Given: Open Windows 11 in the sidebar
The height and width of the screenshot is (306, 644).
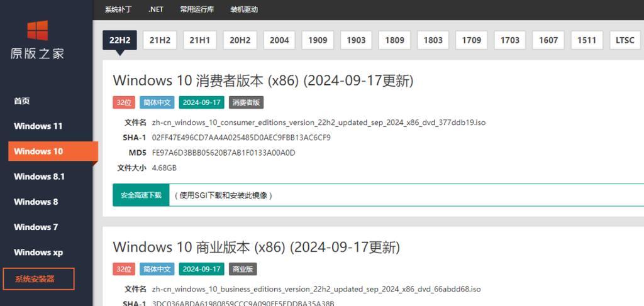Looking at the screenshot, I should click(x=38, y=126).
